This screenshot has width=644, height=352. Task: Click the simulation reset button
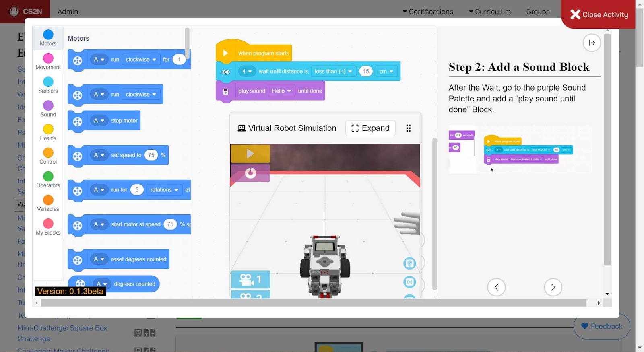coord(250,173)
